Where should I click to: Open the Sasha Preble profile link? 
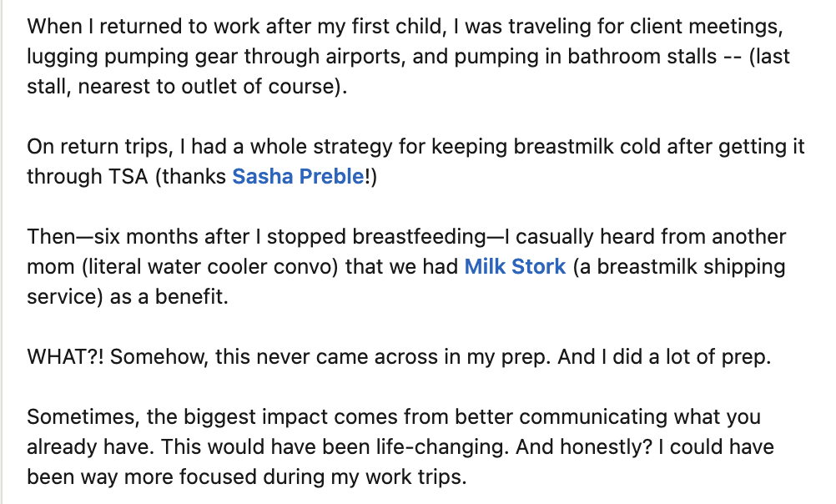pos(299,177)
